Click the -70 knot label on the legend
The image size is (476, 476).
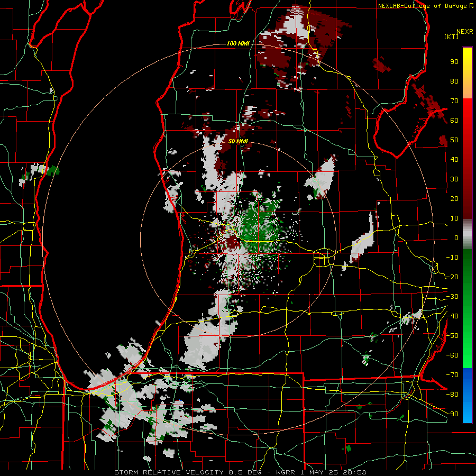pos(452,374)
